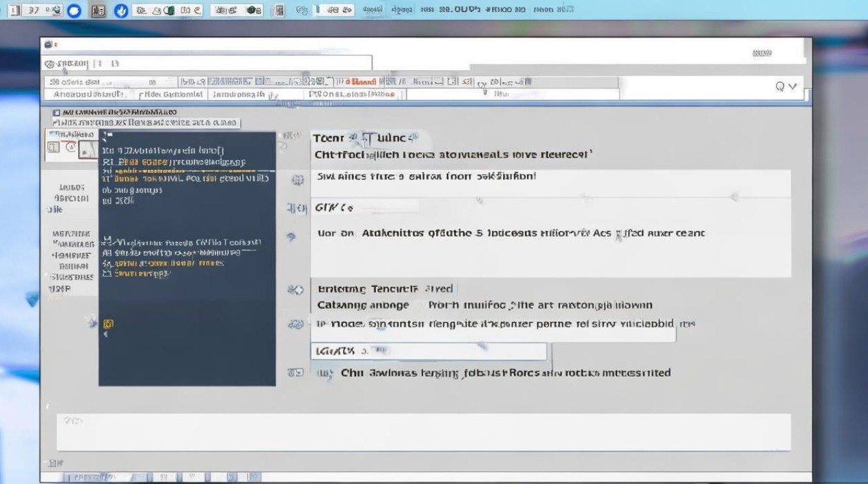Toggle the checkbox before the bold heading line

pos(56,112)
